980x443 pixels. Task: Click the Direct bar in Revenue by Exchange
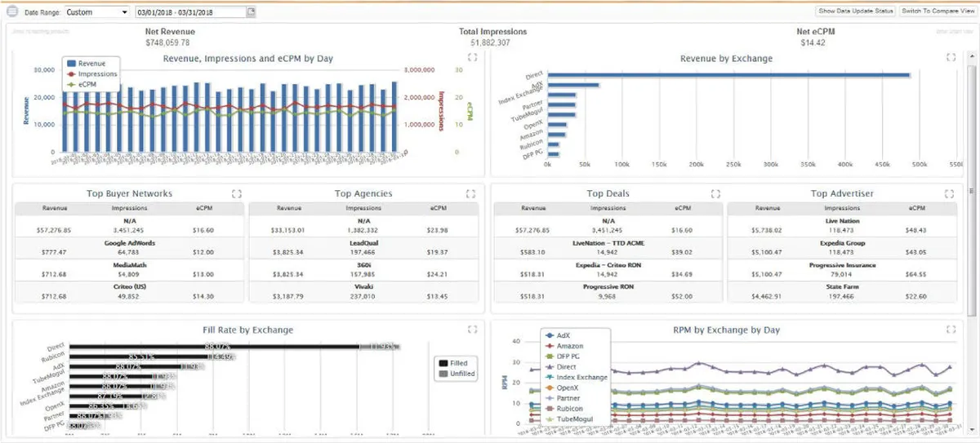[728, 75]
